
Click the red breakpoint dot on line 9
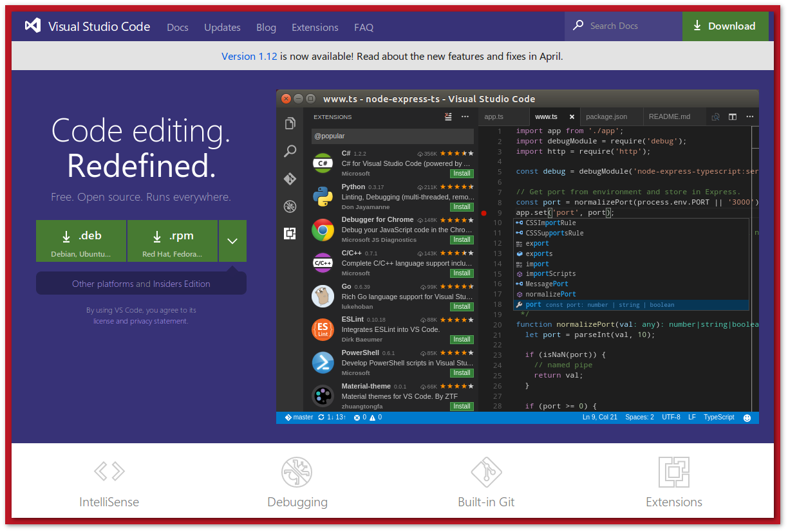click(x=483, y=212)
